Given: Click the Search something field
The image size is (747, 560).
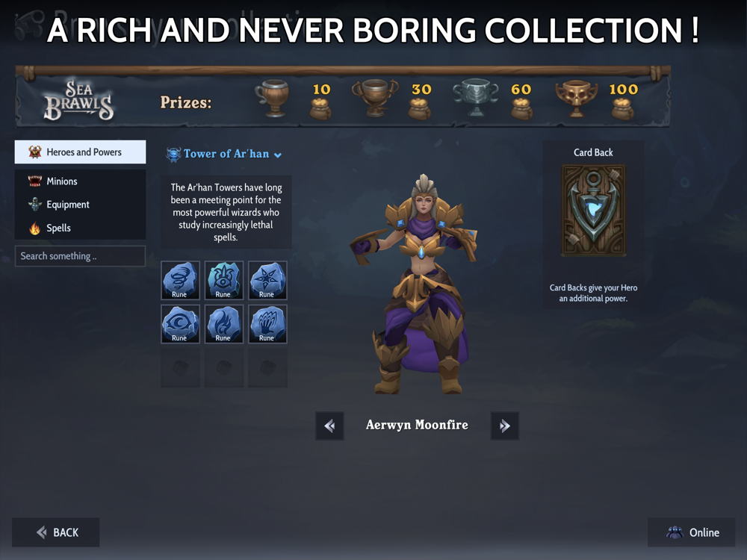Looking at the screenshot, I should click(x=80, y=256).
